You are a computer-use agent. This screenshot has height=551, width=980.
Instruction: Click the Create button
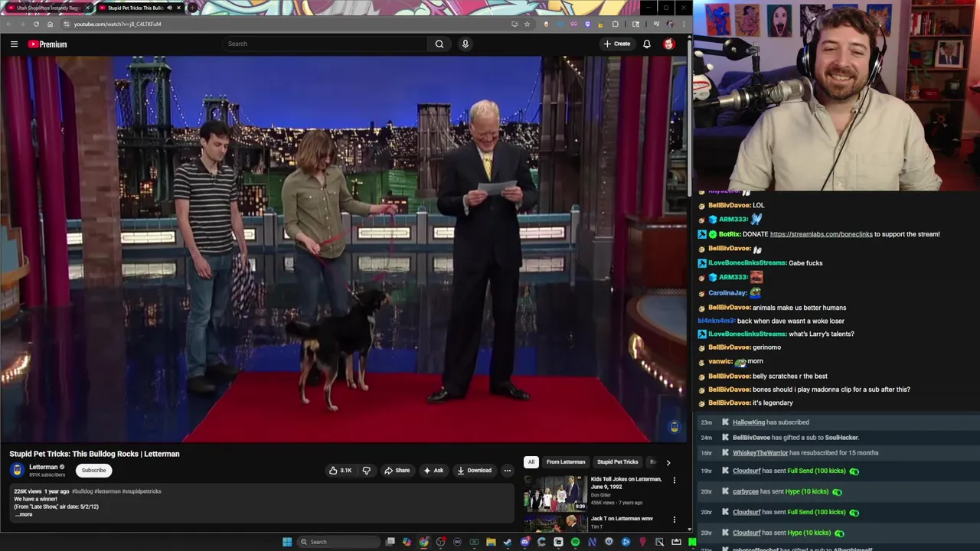point(617,44)
